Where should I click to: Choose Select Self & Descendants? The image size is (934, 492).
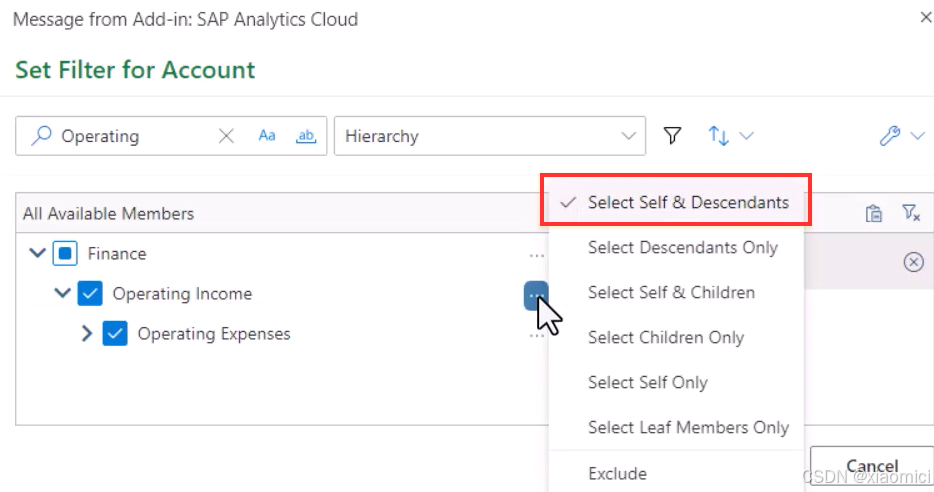[676, 203]
